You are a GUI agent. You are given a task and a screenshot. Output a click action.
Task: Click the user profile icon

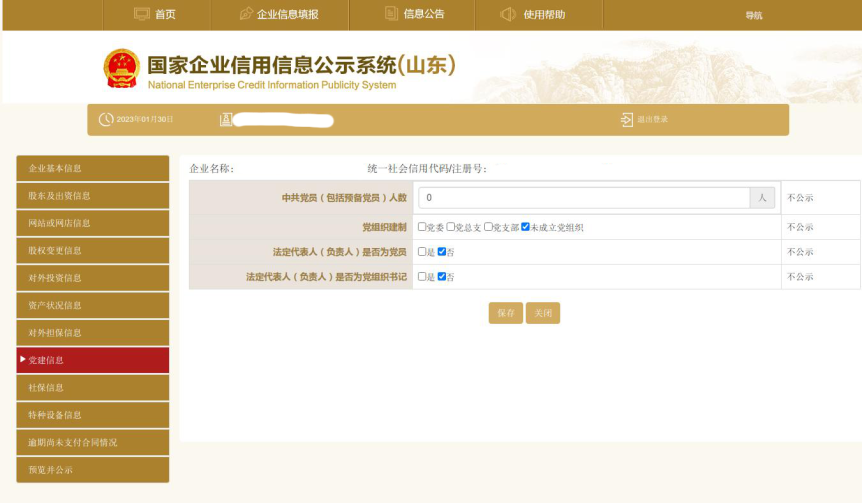coord(226,120)
